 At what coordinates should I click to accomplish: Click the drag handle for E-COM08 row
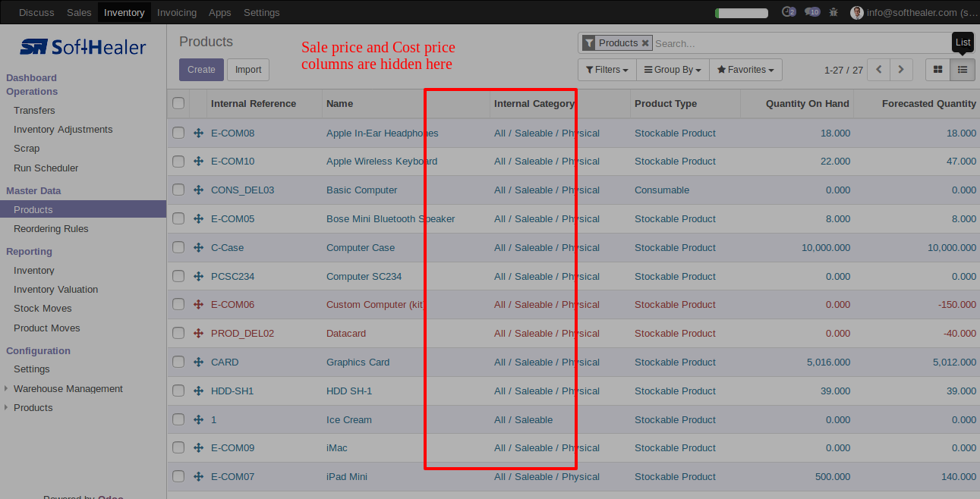198,133
